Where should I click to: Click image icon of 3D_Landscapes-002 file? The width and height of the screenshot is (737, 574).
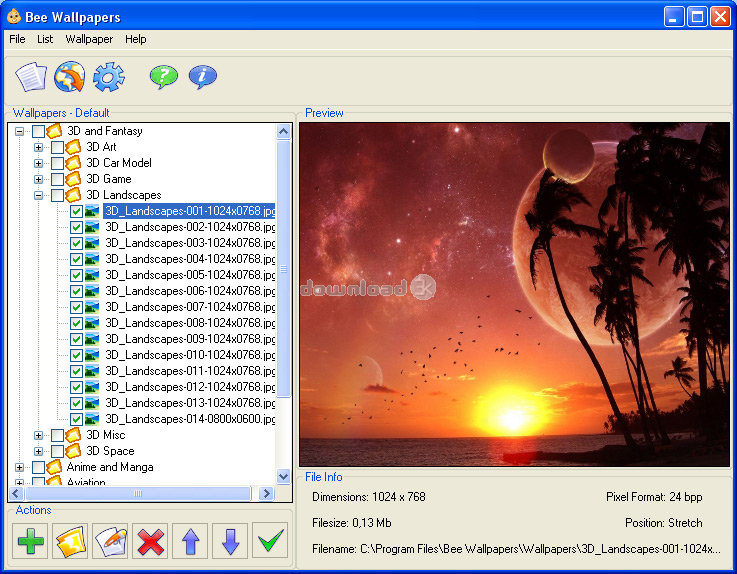click(x=92, y=227)
